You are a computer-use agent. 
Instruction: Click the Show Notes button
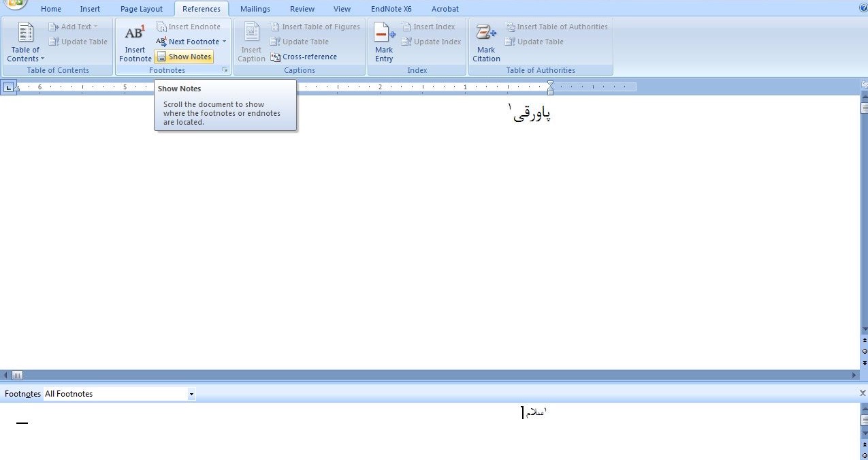pos(184,57)
